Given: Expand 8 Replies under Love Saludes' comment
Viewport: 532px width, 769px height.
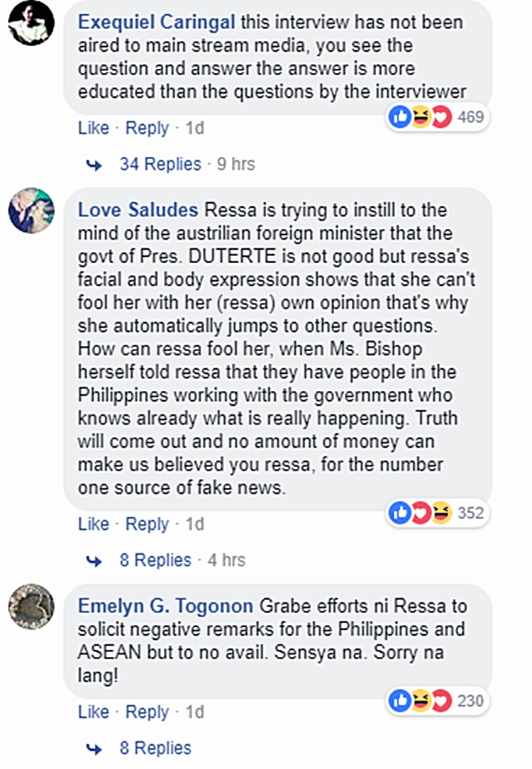Looking at the screenshot, I should (x=155, y=560).
